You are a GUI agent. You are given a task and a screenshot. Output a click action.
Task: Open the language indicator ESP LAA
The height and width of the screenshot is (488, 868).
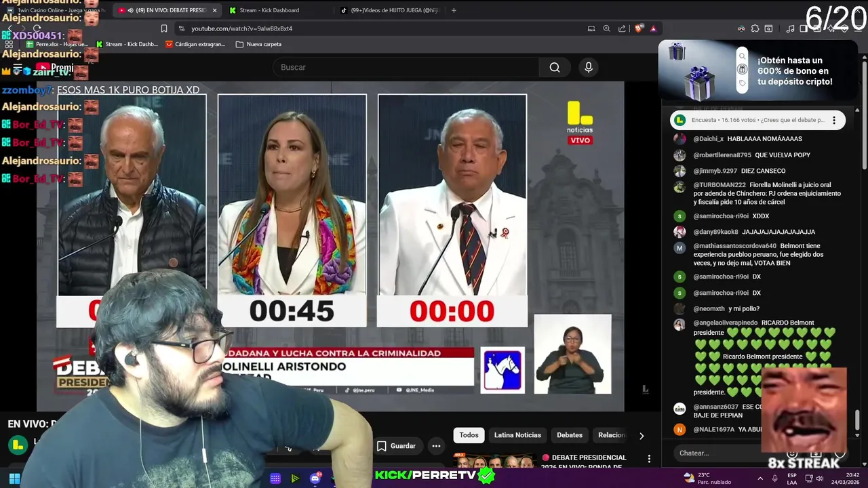coord(792,479)
